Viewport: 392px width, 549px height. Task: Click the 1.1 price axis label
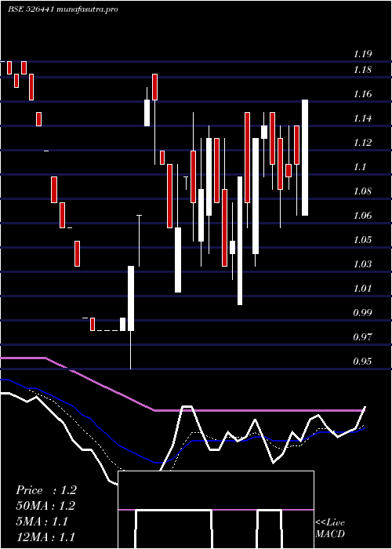(360, 167)
